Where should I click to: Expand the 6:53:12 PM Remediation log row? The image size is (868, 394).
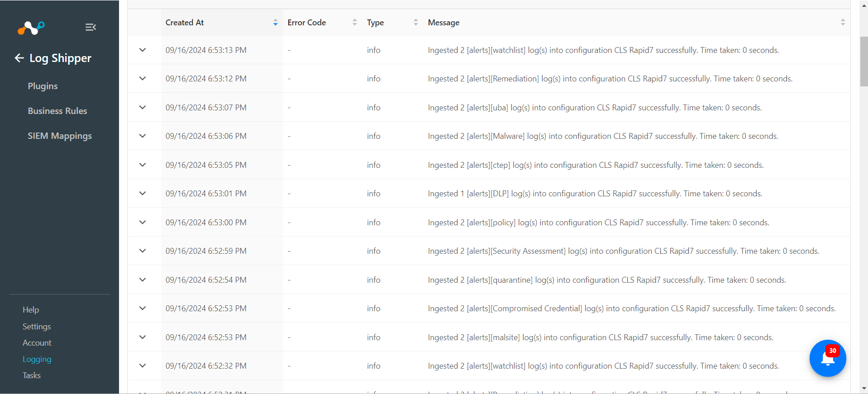[x=143, y=78]
